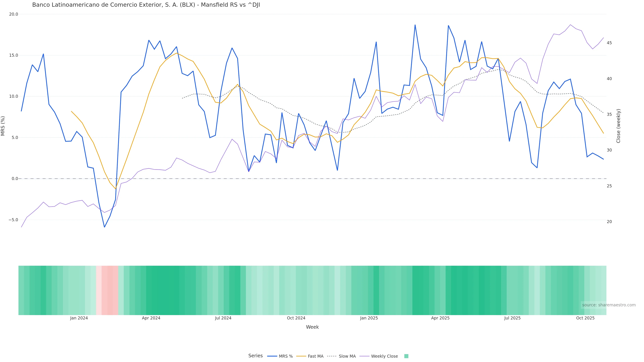The image size is (644, 362).
Task: Click the Apr 2025 x-axis label
Action: [x=440, y=318]
